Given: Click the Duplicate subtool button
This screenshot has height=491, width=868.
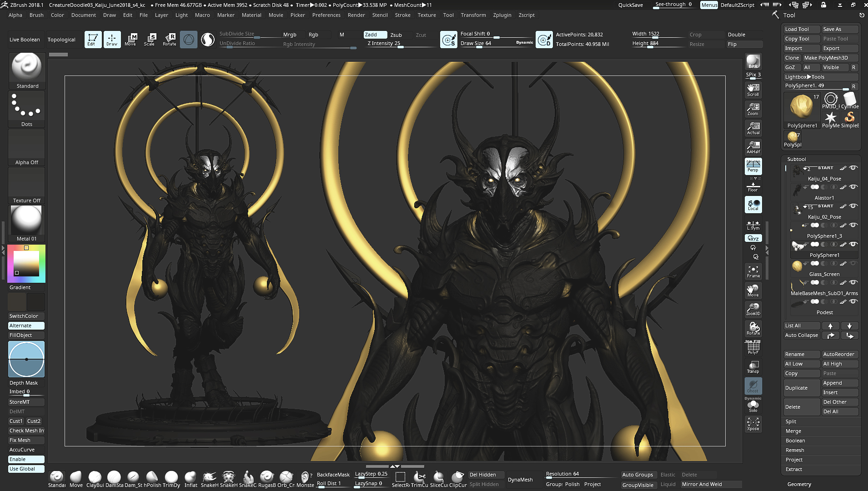Looking at the screenshot, I should [x=802, y=388].
